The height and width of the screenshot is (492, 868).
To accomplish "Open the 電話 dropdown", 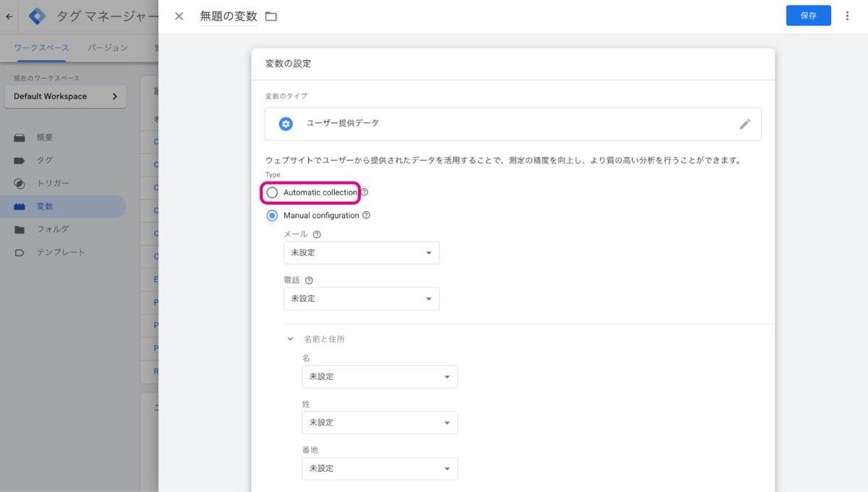I will pos(361,299).
